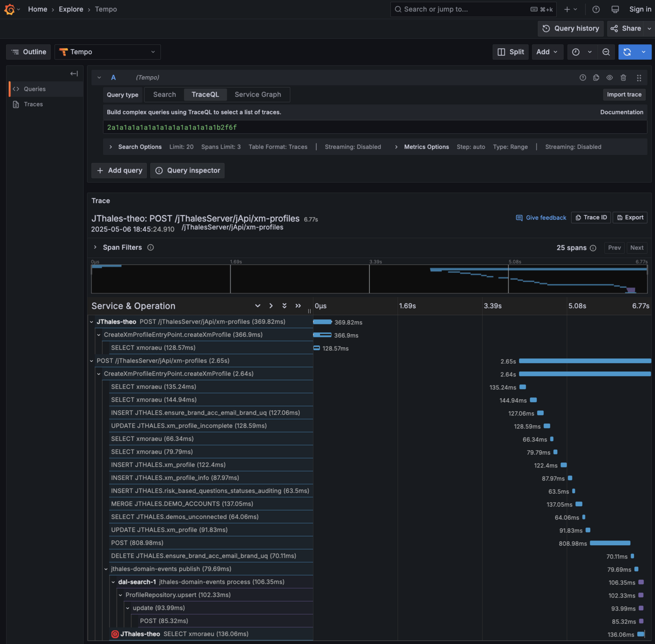This screenshot has width=655, height=644.
Task: Open the Query inspector
Action: click(x=187, y=170)
